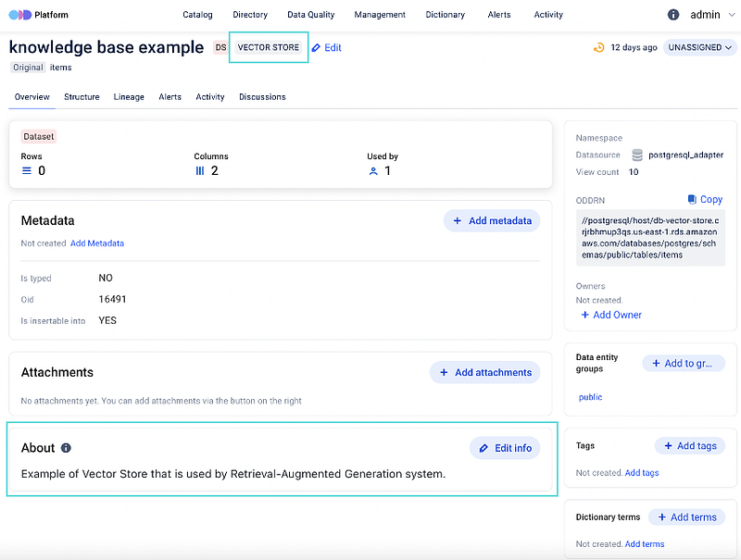Image resolution: width=741 pixels, height=560 pixels.
Task: Click the Columns bars icon
Action: (200, 171)
